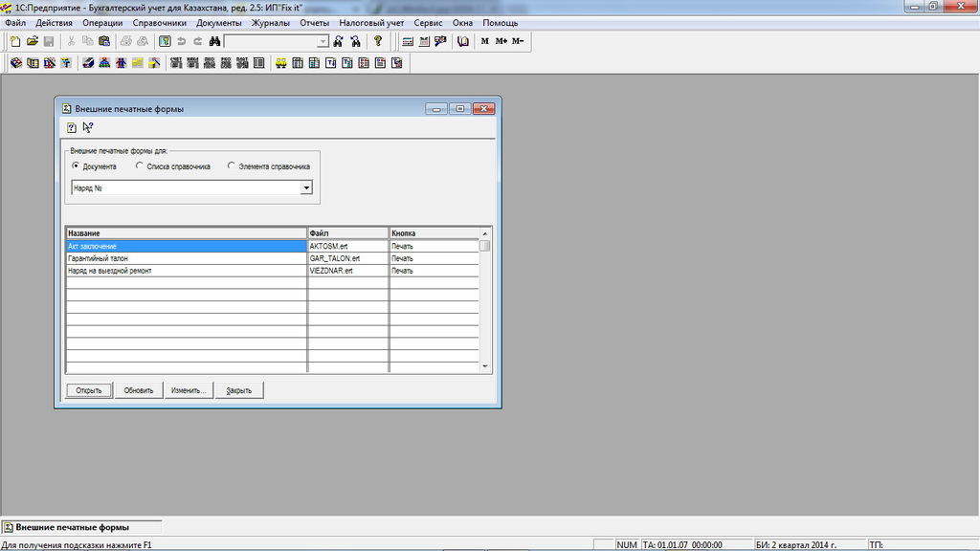Click the VIEZDNAR.ert file cell
This screenshot has width=980, height=551.
348,271
